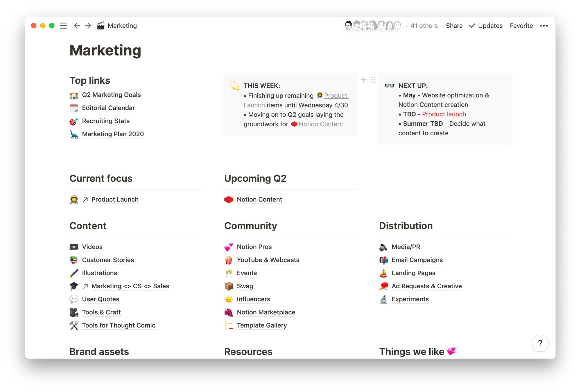Click the clapperboard page icon in breadcrumb
Image resolution: width=581 pixels, height=392 pixels.
coord(101,26)
